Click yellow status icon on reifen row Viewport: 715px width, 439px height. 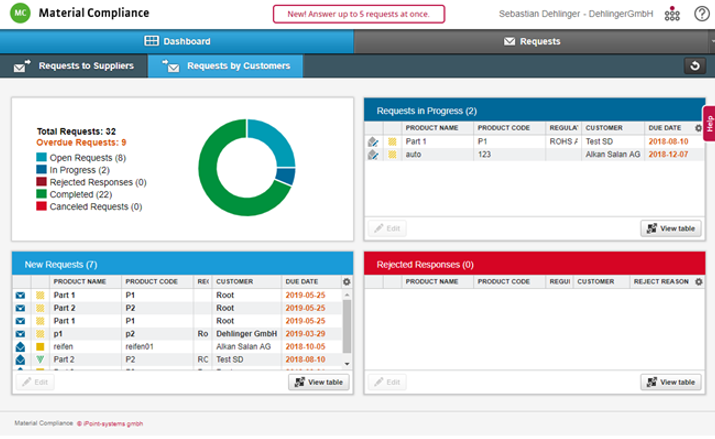tap(40, 346)
